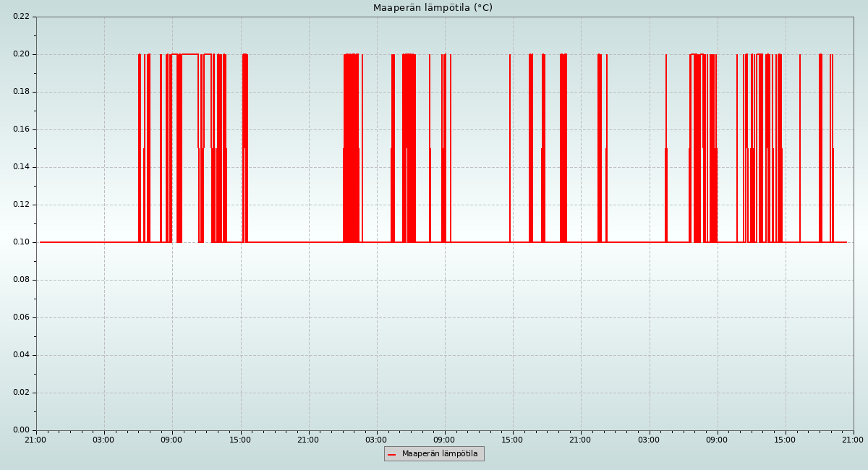
Task: Choose the 0.08 y-axis tick label
Action: click(21, 280)
